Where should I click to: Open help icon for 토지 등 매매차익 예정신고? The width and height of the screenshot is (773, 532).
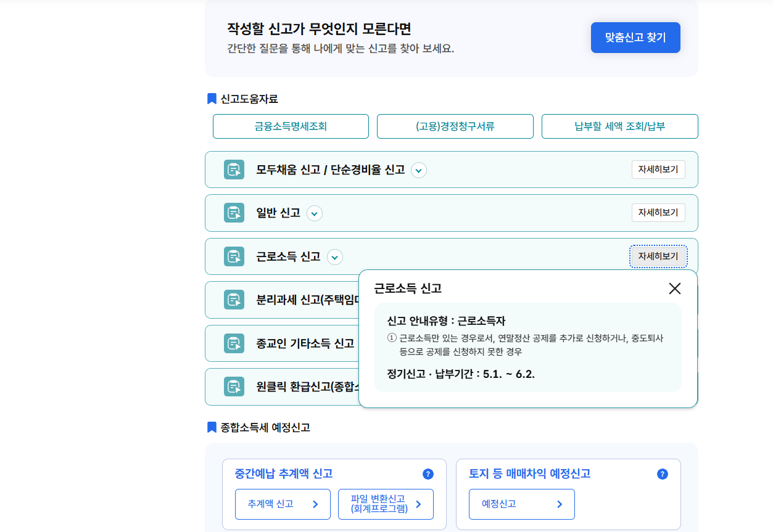pyautogui.click(x=663, y=474)
